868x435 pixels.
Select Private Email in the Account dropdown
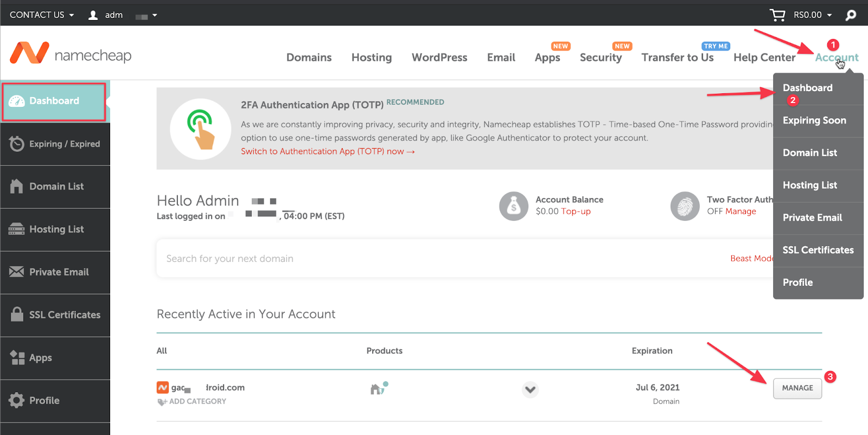(818, 218)
